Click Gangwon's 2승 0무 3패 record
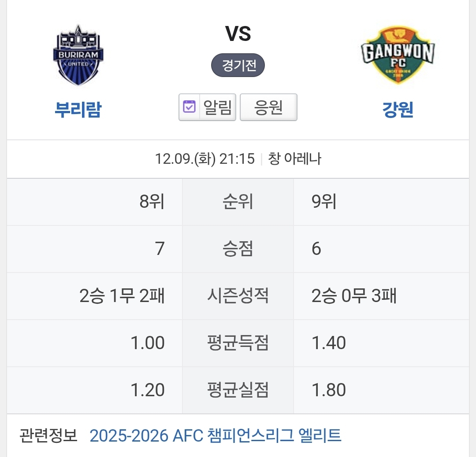The height and width of the screenshot is (457, 476). tap(354, 296)
